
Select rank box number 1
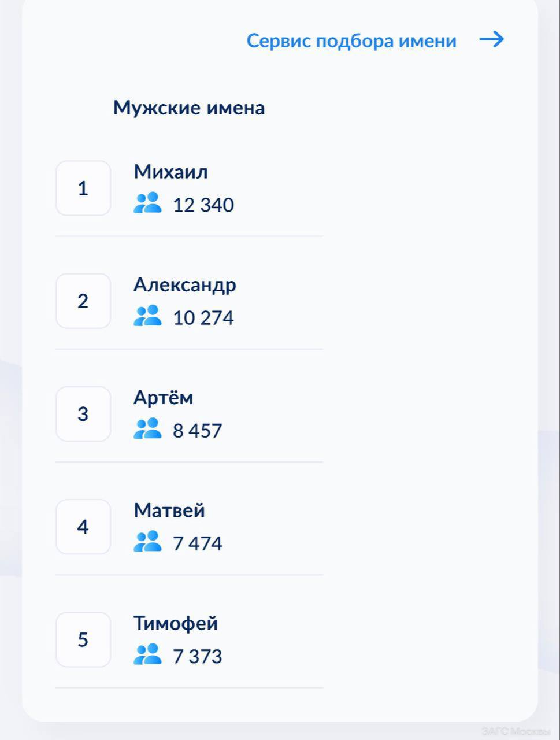coord(83,188)
